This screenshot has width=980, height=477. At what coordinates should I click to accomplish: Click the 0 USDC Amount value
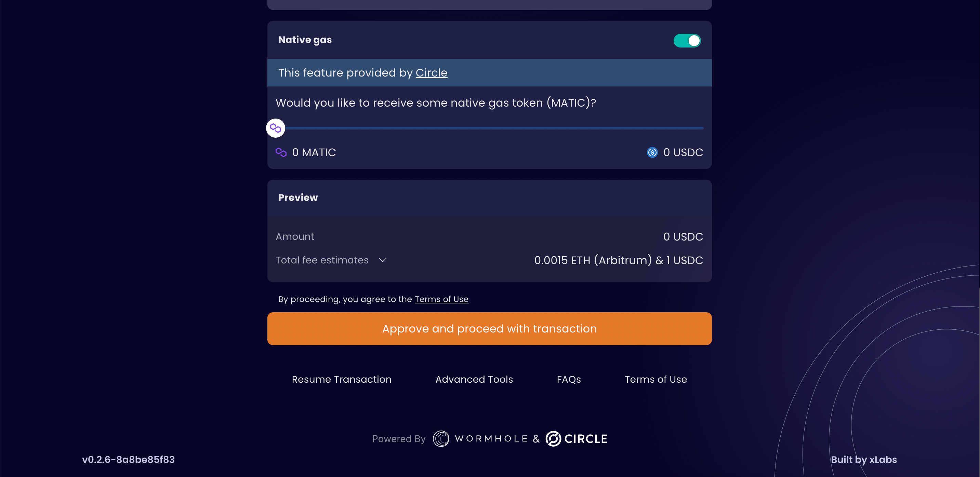[683, 236]
